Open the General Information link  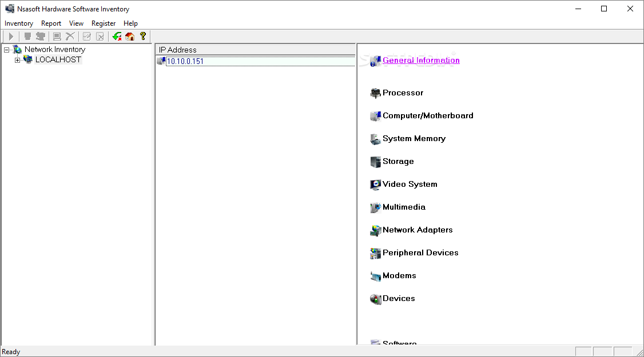point(421,61)
